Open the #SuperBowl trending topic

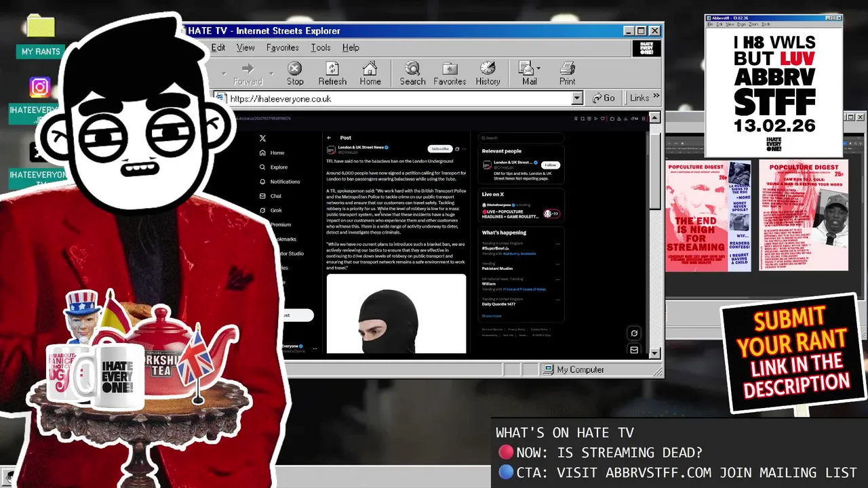click(x=495, y=248)
